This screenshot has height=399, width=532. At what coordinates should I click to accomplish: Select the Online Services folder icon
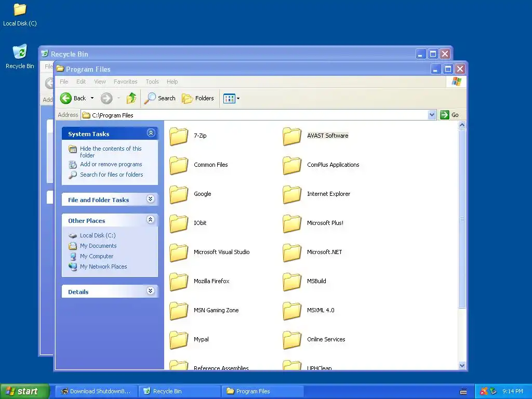pyautogui.click(x=292, y=340)
